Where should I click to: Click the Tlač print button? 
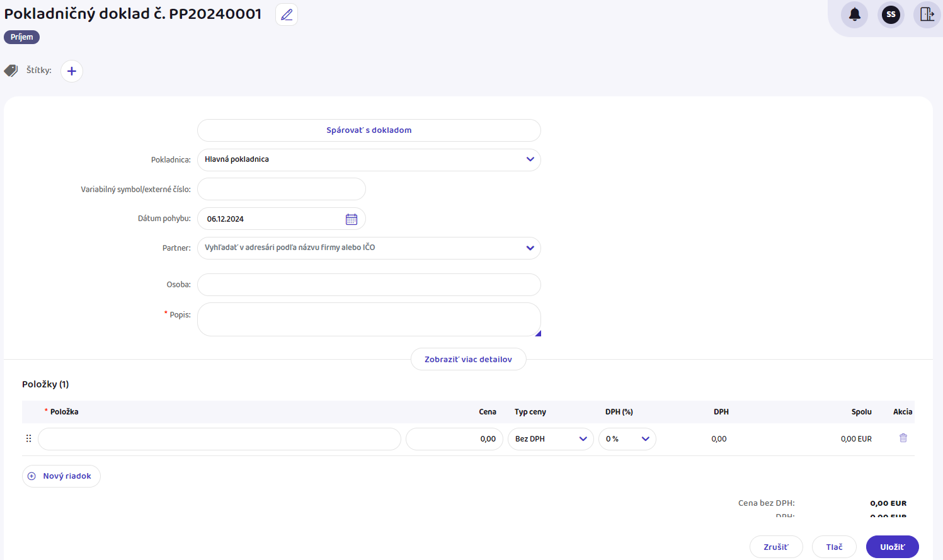(x=834, y=547)
